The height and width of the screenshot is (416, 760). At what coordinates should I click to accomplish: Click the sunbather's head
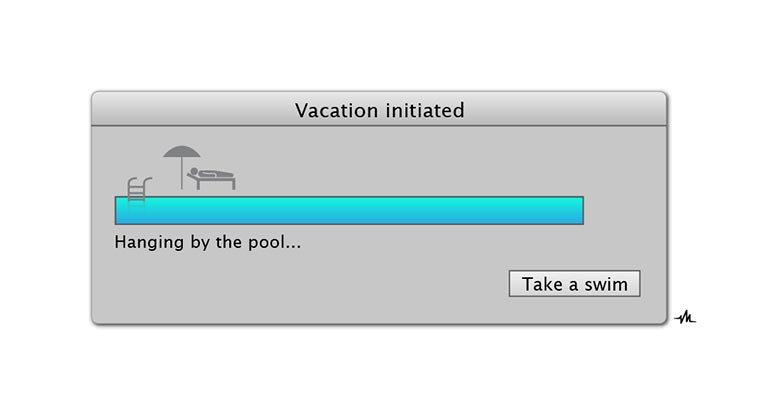(194, 173)
